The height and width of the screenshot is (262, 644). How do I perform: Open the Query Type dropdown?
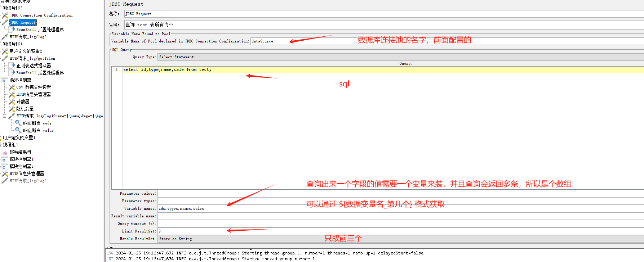(x=400, y=57)
